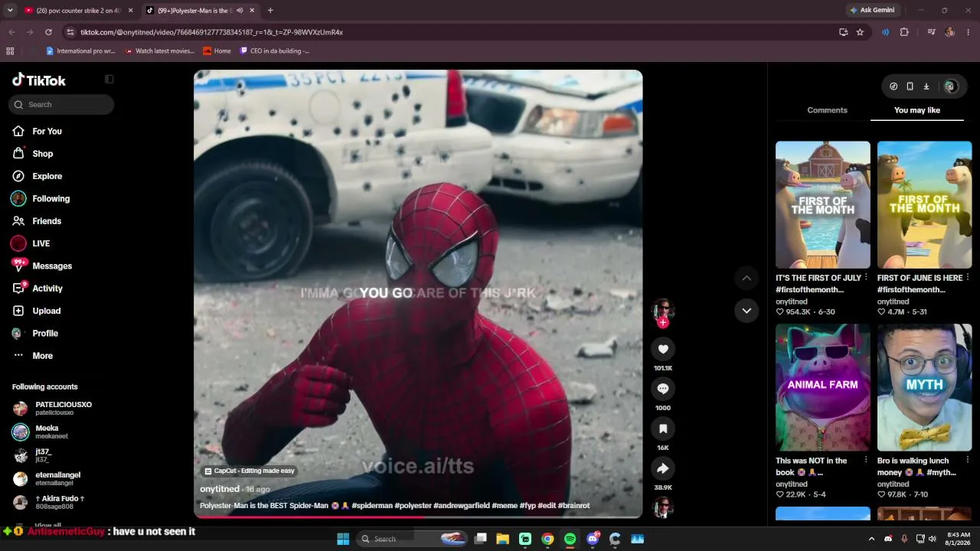This screenshot has height=551, width=980.
Task: Open the CEO in da building bookmark
Action: (275, 51)
